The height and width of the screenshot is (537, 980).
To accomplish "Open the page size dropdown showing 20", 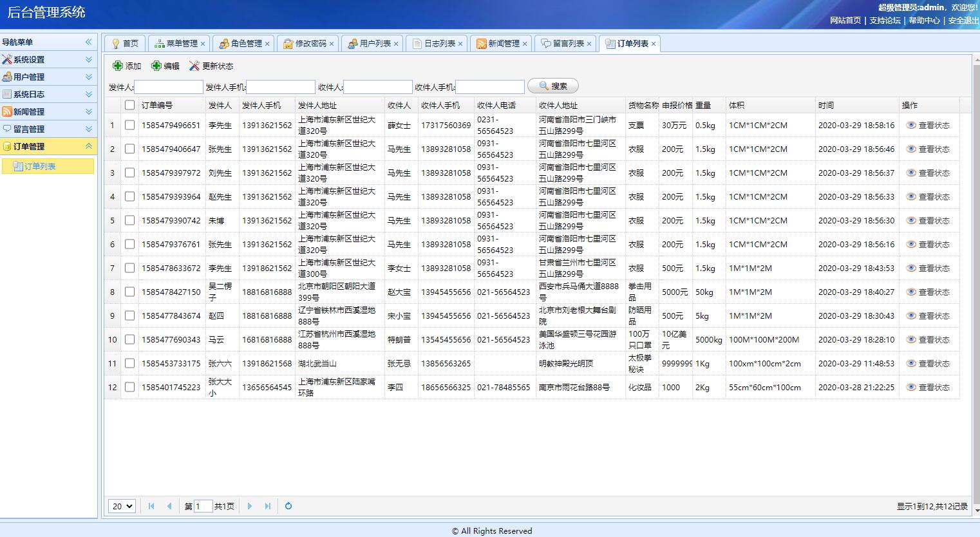I will click(x=121, y=506).
